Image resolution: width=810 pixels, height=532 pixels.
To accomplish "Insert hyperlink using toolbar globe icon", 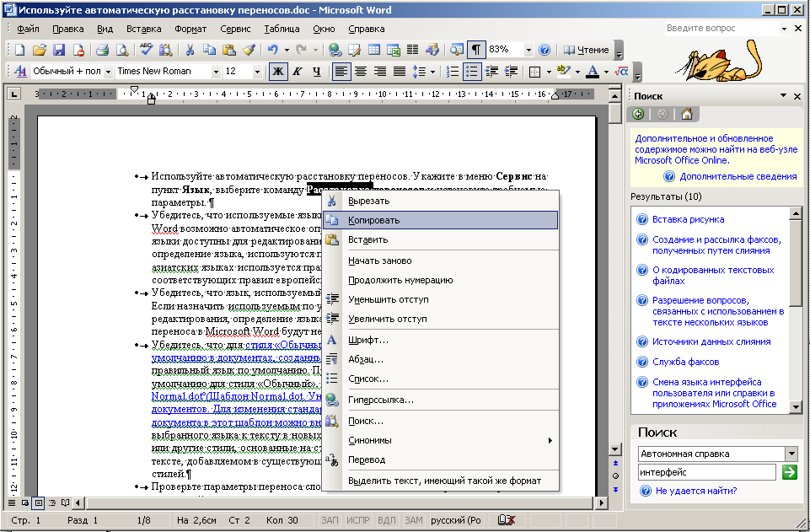I will pos(335,50).
